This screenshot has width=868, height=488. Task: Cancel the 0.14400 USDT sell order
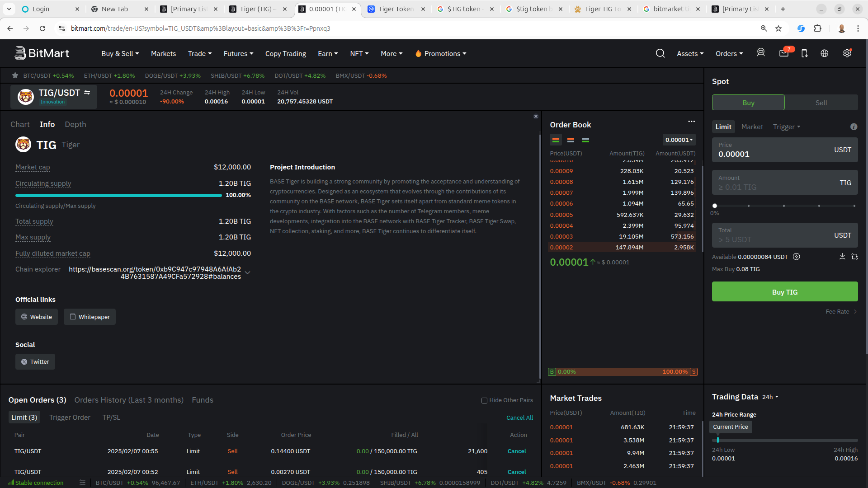517,451
